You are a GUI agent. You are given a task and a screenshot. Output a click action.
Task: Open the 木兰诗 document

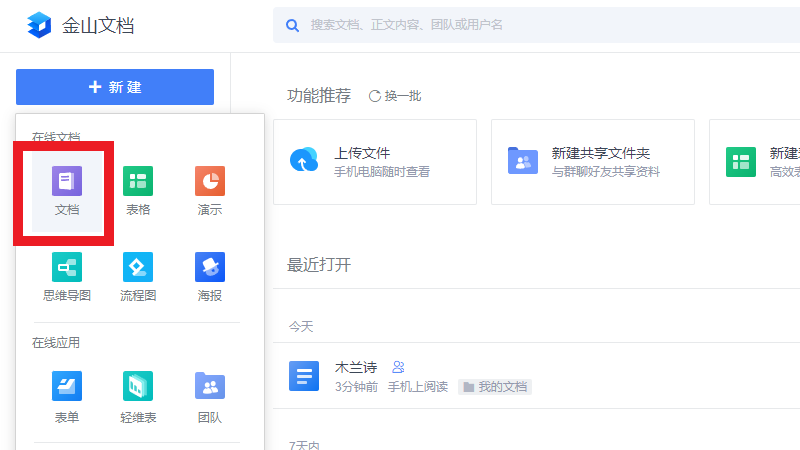349,367
